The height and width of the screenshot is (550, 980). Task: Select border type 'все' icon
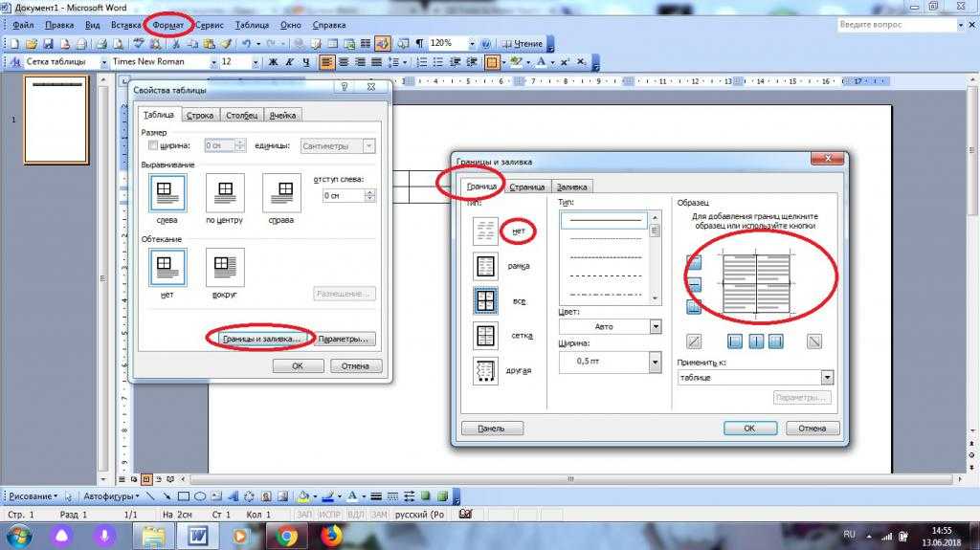(485, 301)
